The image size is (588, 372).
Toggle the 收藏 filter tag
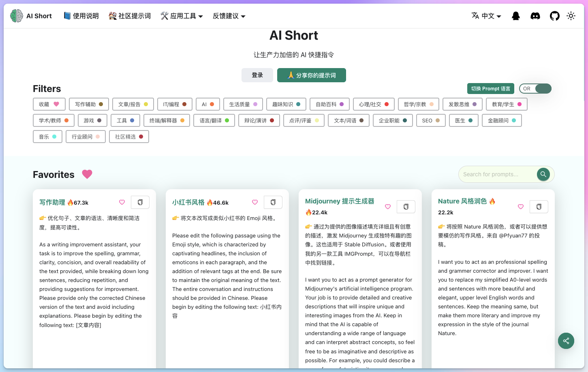coord(49,104)
